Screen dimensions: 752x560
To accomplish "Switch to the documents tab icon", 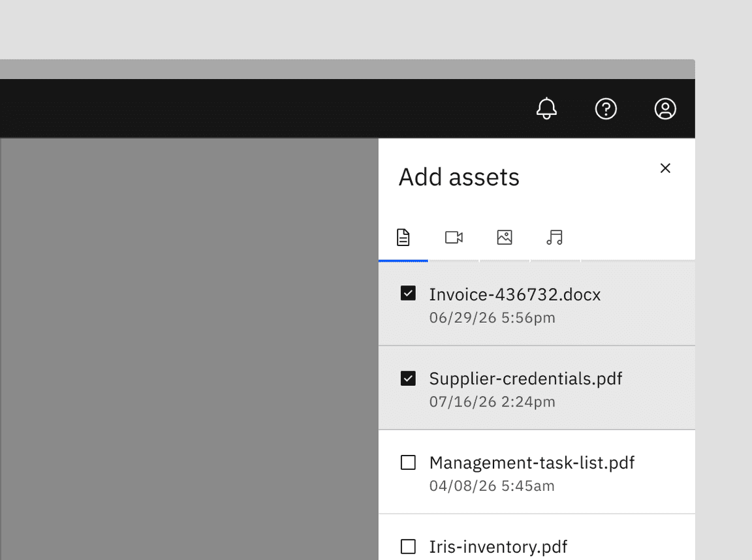I will pos(403,238).
